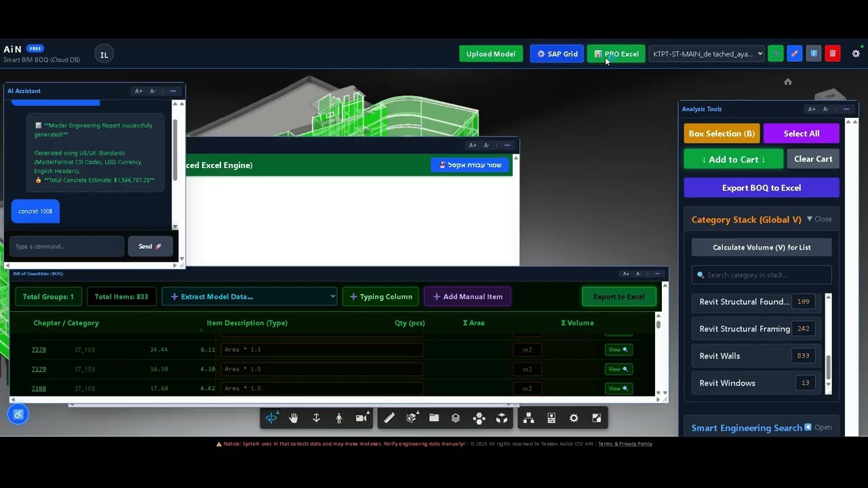
Task: Click the green plus add model icon
Action: point(776,54)
